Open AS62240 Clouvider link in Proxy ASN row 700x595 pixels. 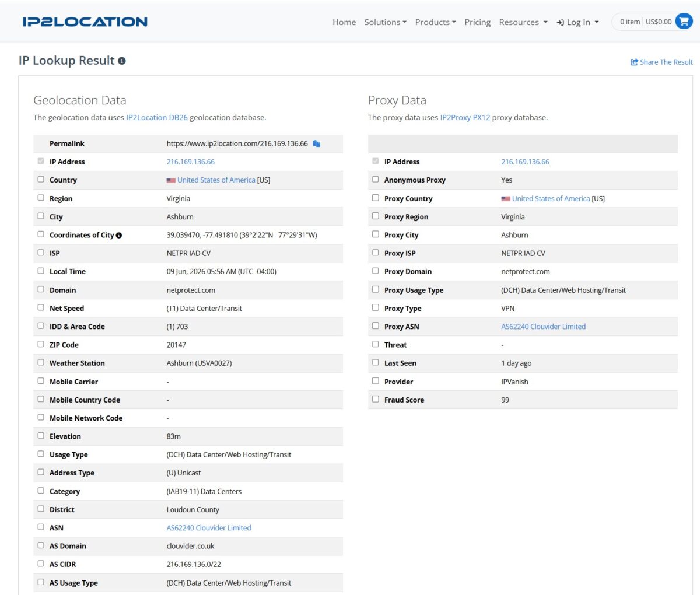(543, 327)
